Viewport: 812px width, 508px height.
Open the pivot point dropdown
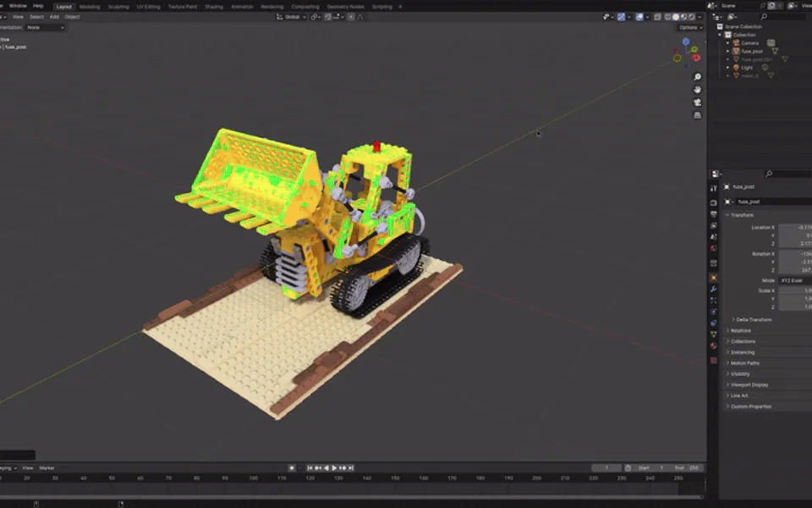point(315,17)
